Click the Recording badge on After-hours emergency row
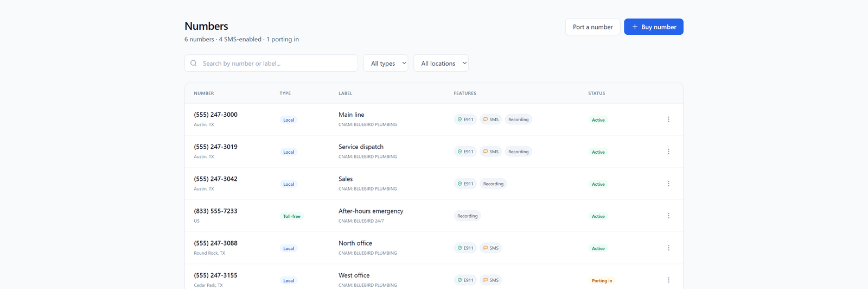Screen dimensions: 868x289 pyautogui.click(x=468, y=216)
